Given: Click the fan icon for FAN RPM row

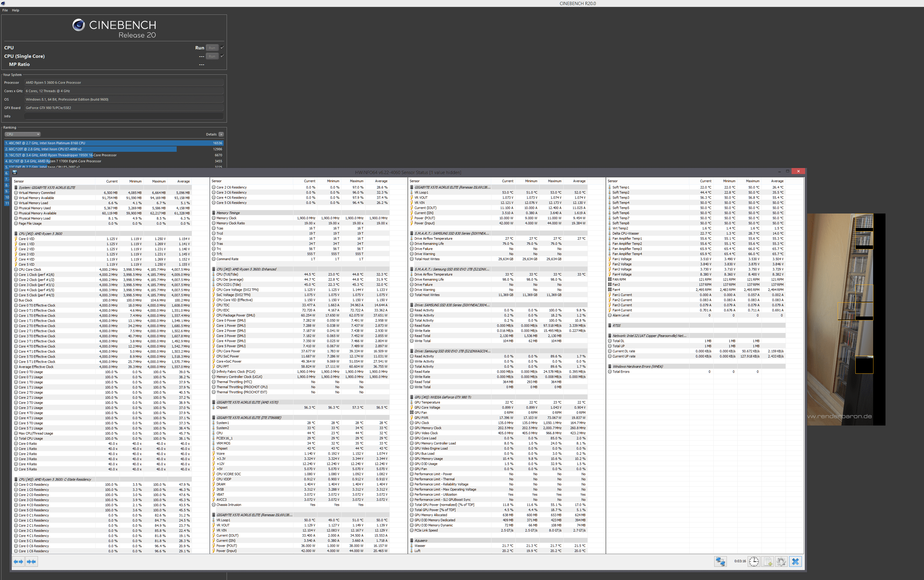Looking at the screenshot, I should click(609, 280).
